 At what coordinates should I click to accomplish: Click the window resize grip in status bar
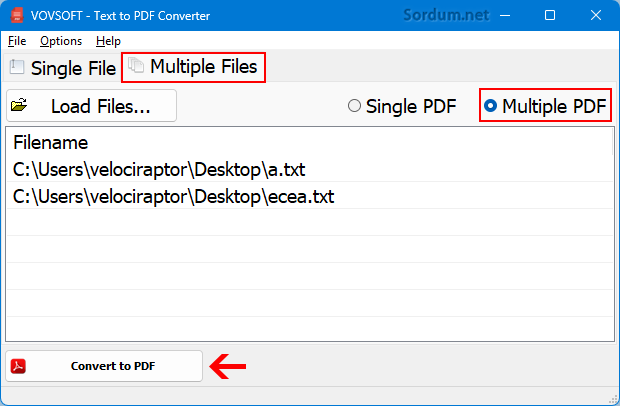[x=614, y=399]
